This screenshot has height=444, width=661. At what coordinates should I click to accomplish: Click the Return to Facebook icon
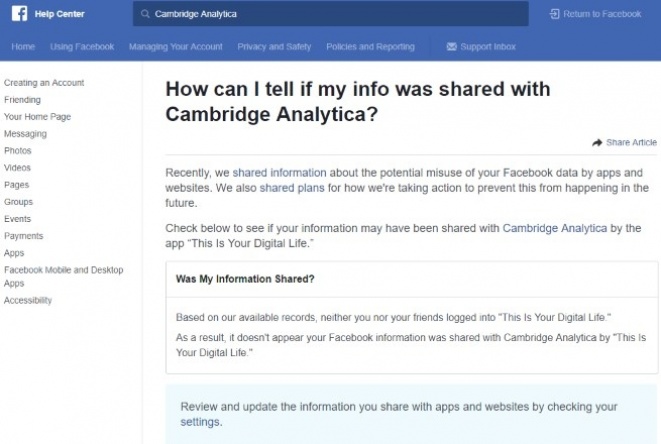pyautogui.click(x=554, y=14)
